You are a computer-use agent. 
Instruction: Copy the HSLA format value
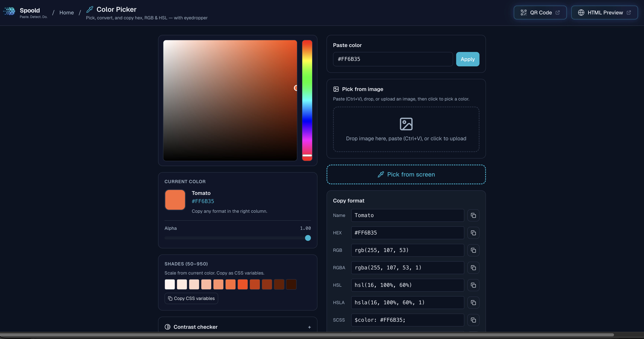[x=473, y=303]
